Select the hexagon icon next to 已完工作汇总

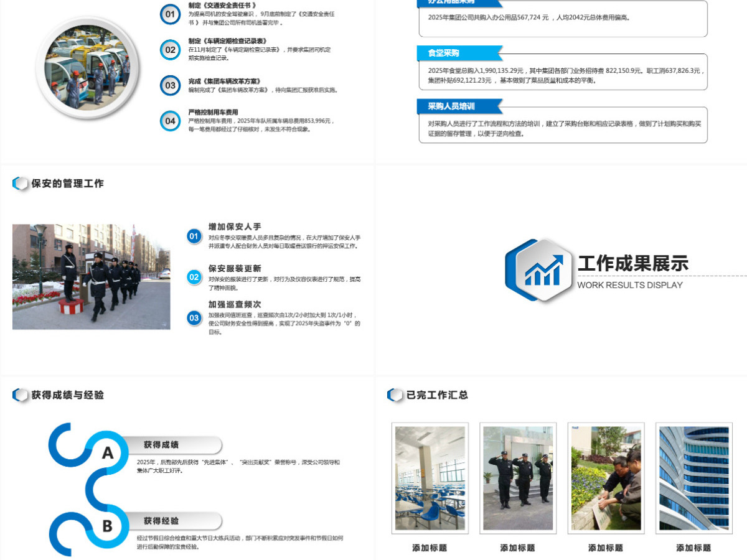click(395, 395)
